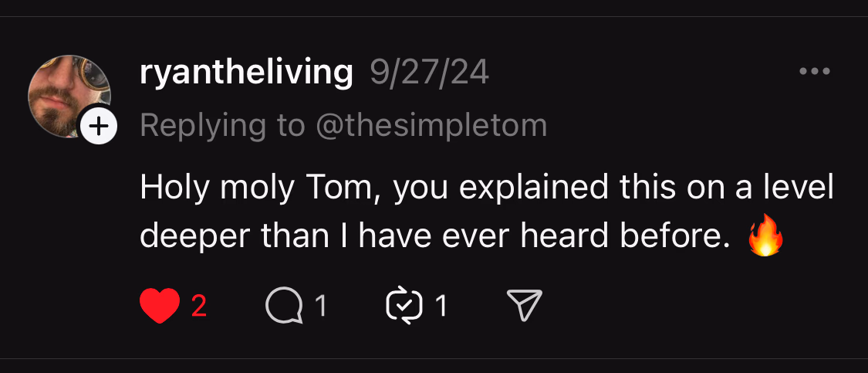This screenshot has height=373, width=868.
Task: Click the reply count beside the bubble
Action: click(321, 307)
